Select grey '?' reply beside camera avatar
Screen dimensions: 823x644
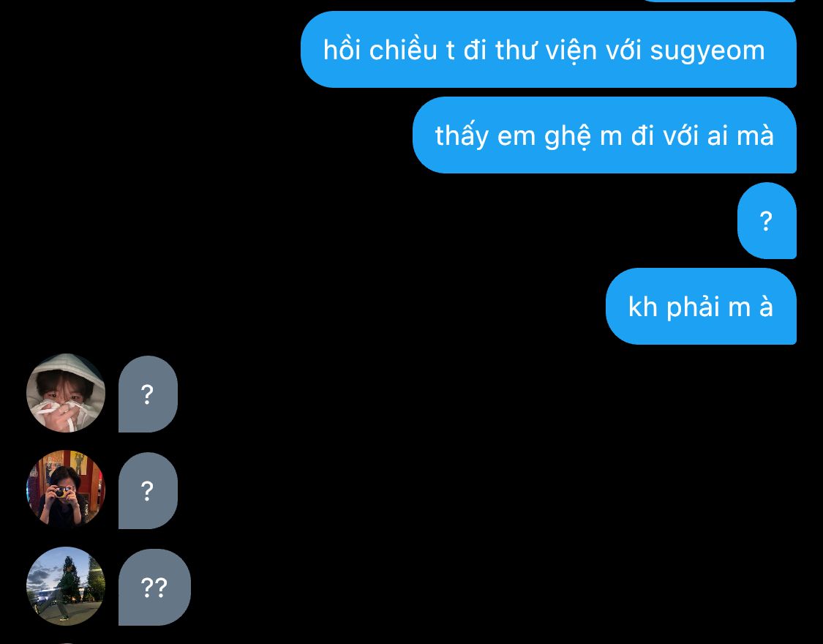point(148,490)
